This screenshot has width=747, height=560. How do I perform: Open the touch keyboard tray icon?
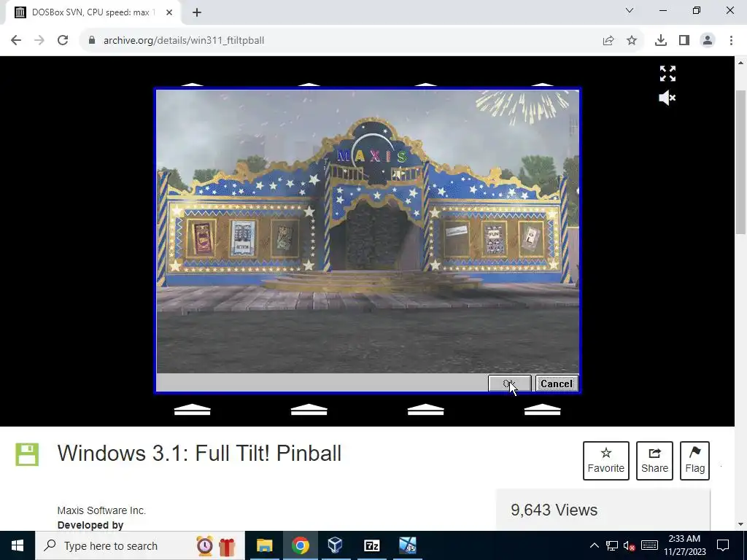(649, 545)
